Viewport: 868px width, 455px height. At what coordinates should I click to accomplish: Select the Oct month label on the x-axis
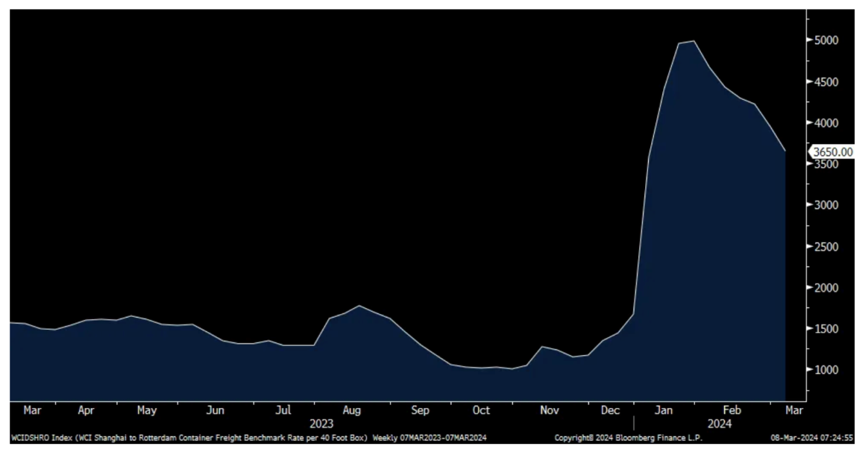pos(481,410)
